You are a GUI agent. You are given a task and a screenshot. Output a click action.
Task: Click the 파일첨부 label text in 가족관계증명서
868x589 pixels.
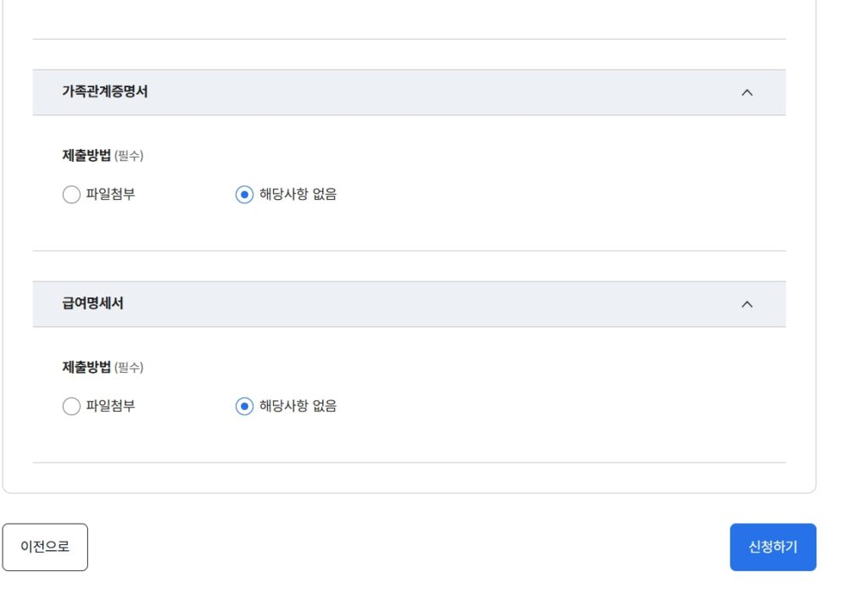click(111, 194)
